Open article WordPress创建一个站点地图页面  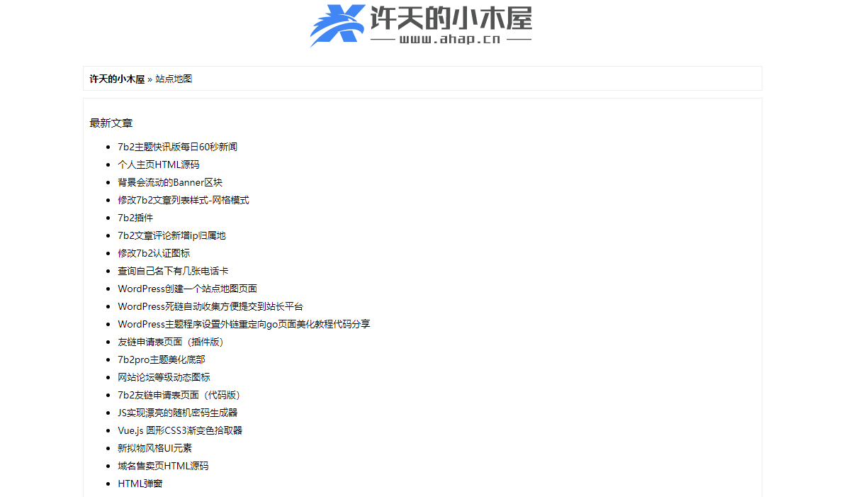pos(187,289)
